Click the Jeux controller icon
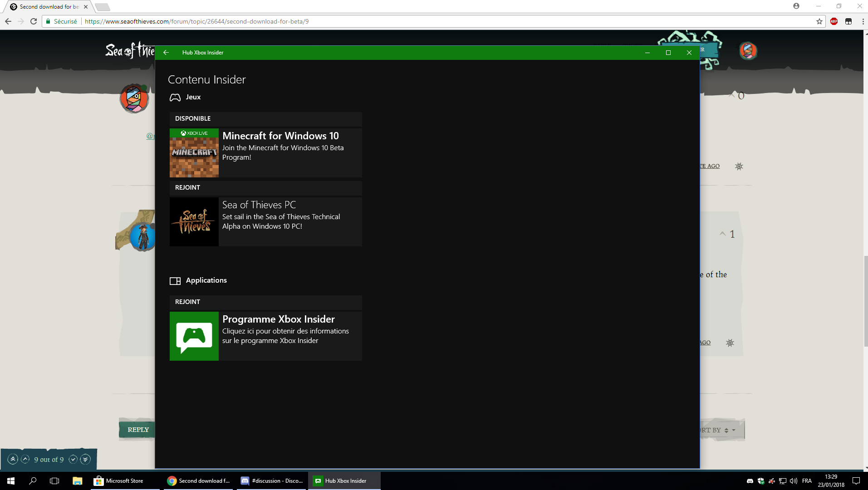The height and width of the screenshot is (490, 868). [x=175, y=97]
